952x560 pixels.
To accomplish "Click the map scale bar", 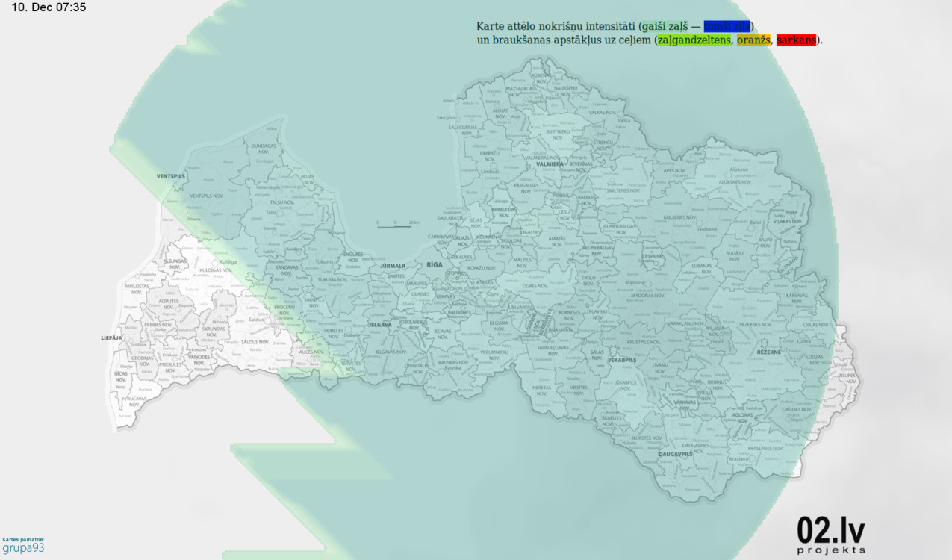I will pos(395,225).
